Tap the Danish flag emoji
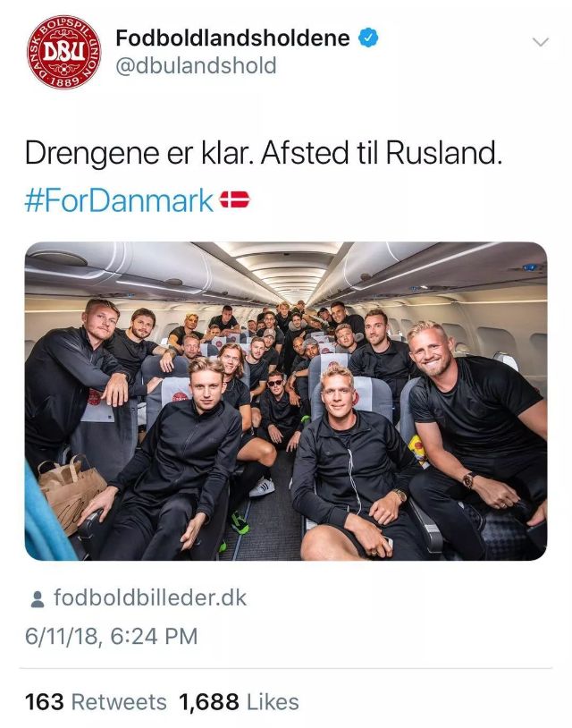This screenshot has height=728, width=572. click(234, 199)
